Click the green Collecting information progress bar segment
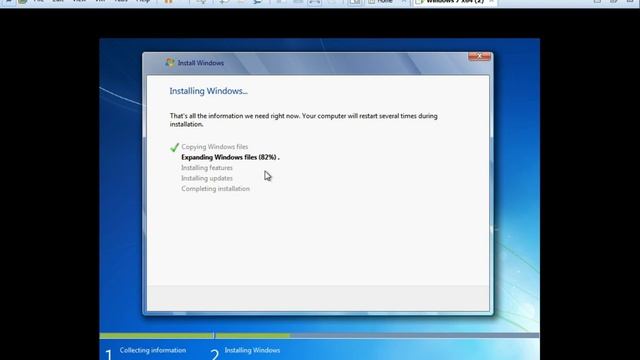The width and height of the screenshot is (640, 360). (156, 336)
